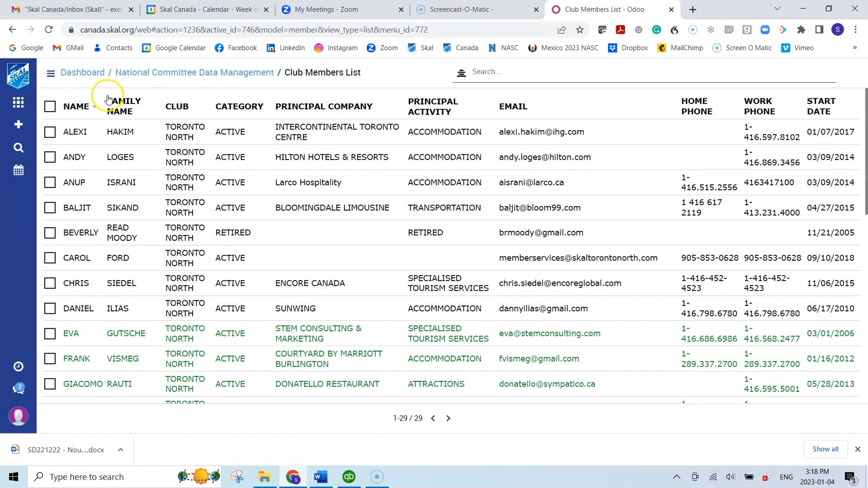Screen dimensions: 868x488
Task: Click the plus icon in the sidebar
Action: point(18,124)
